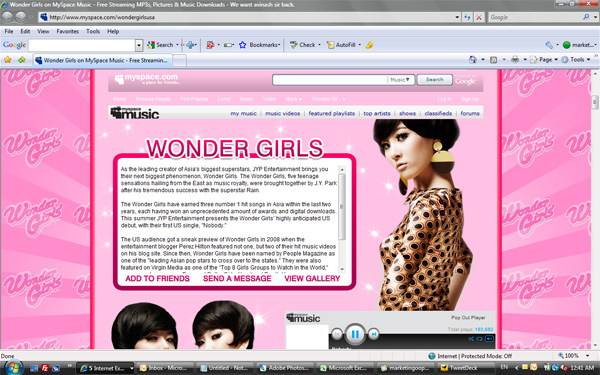Click the Home icon in the command bar
Screen dimensions: 600x375
tap(473, 60)
